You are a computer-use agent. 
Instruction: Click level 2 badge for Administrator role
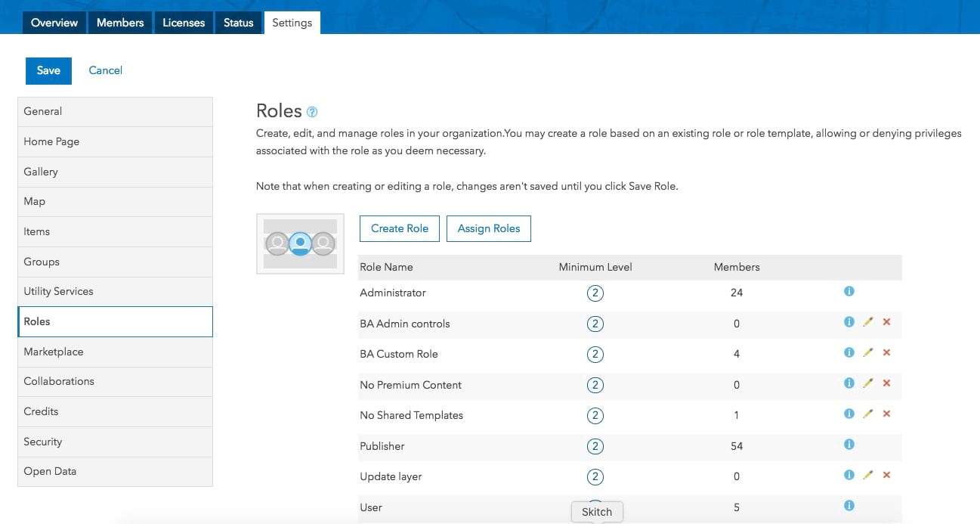click(x=595, y=293)
